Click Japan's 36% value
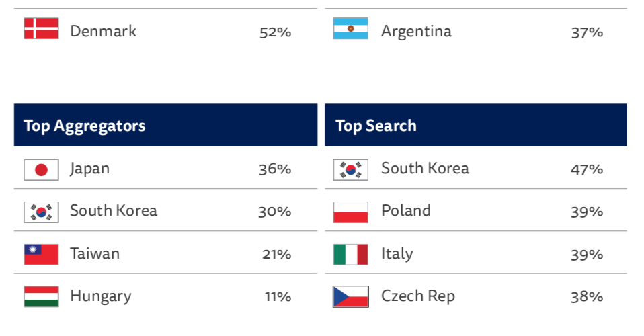644x336 pixels. (275, 169)
